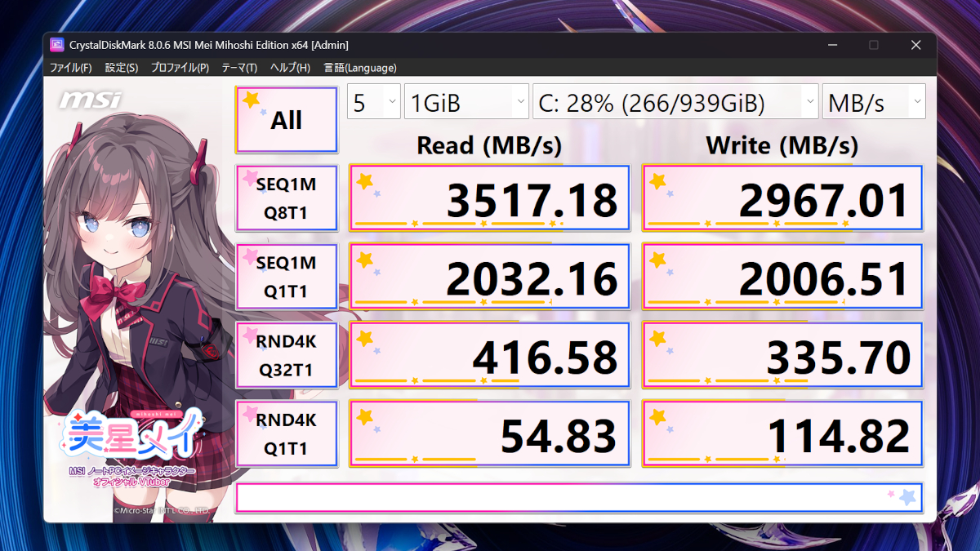Open the 設定(S) settings menu
The image size is (980, 551).
pos(122,68)
